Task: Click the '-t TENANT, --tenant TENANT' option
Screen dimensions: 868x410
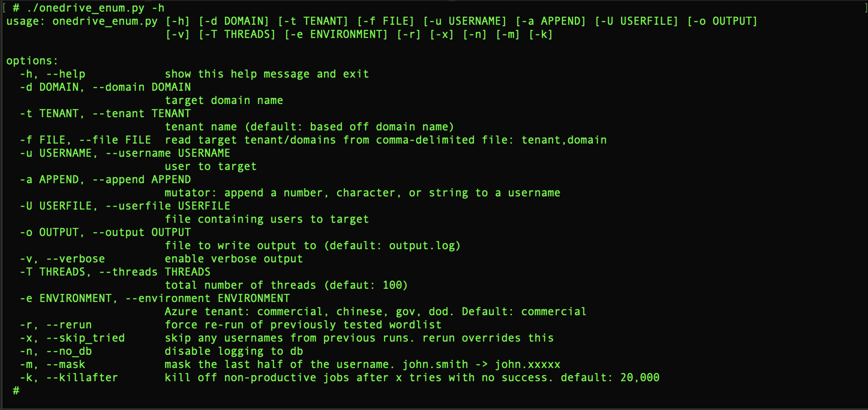Action: pos(105,114)
